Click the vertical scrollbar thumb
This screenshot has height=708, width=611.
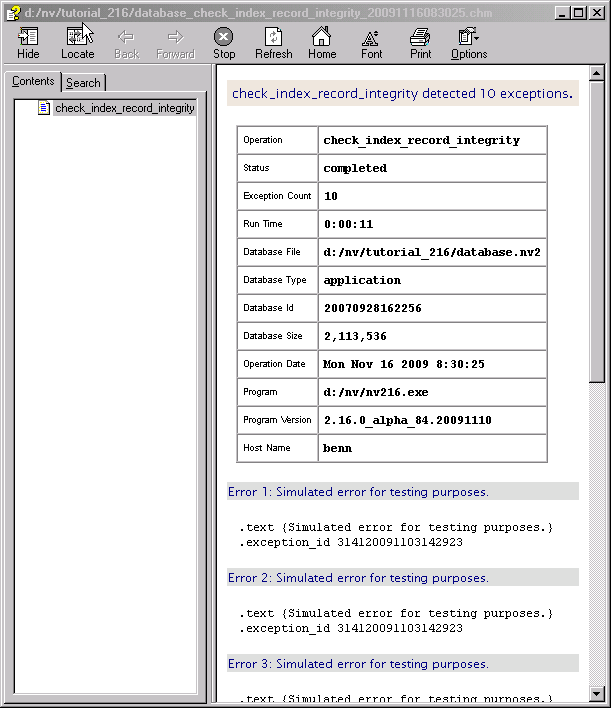point(596,230)
